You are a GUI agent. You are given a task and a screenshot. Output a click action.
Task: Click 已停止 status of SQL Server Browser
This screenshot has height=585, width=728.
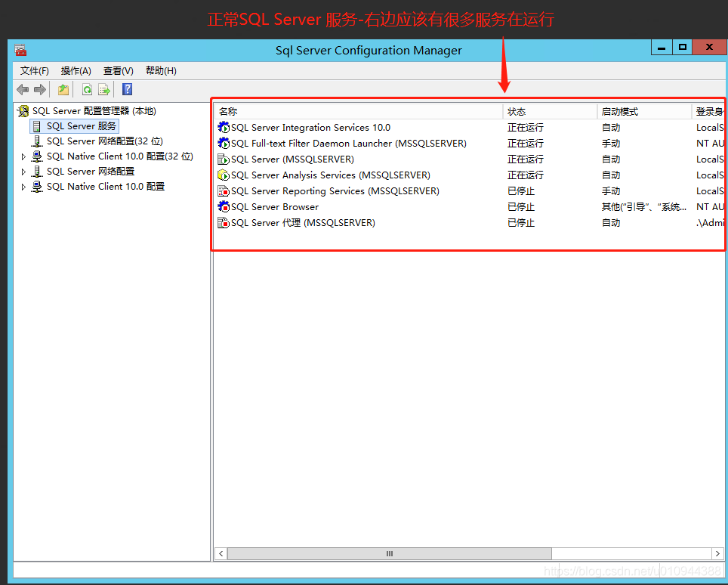(521, 207)
